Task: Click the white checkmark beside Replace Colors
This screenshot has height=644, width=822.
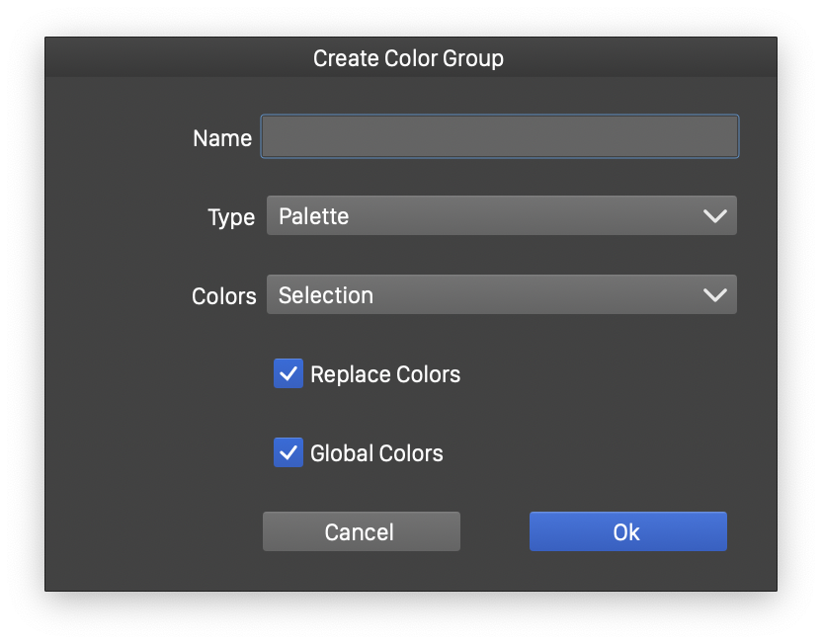Action: click(x=288, y=374)
